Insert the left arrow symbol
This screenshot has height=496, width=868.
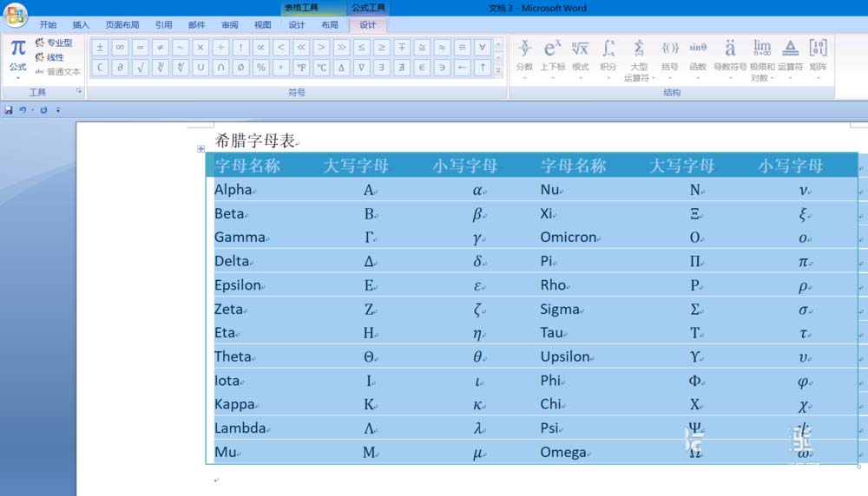coord(462,68)
